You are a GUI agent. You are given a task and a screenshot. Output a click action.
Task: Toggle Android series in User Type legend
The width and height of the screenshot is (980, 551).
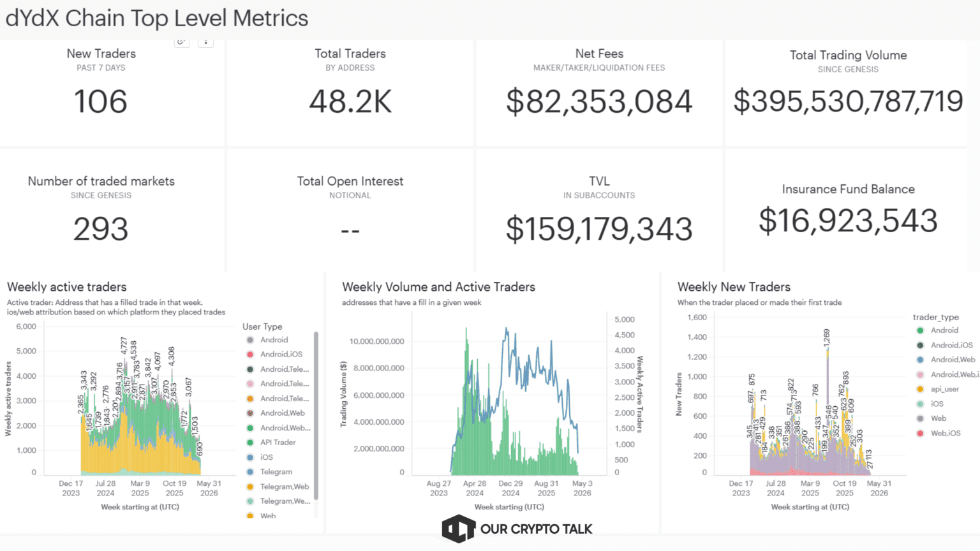point(274,340)
